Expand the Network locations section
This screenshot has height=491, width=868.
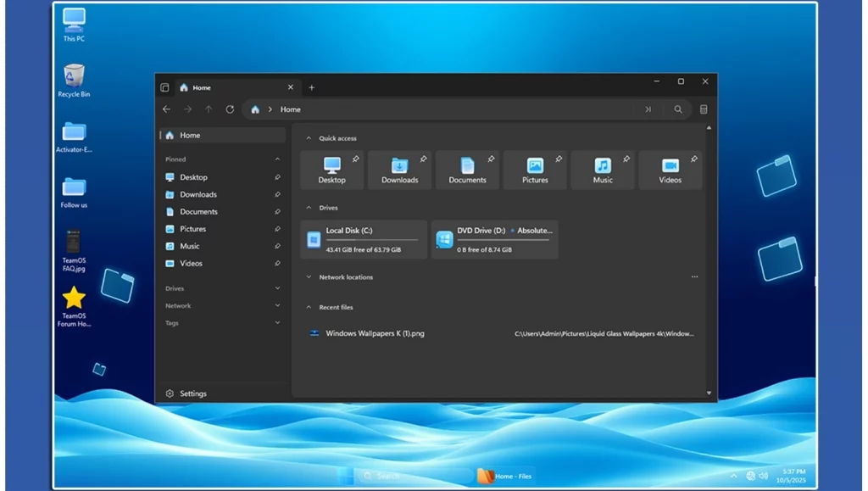(309, 277)
